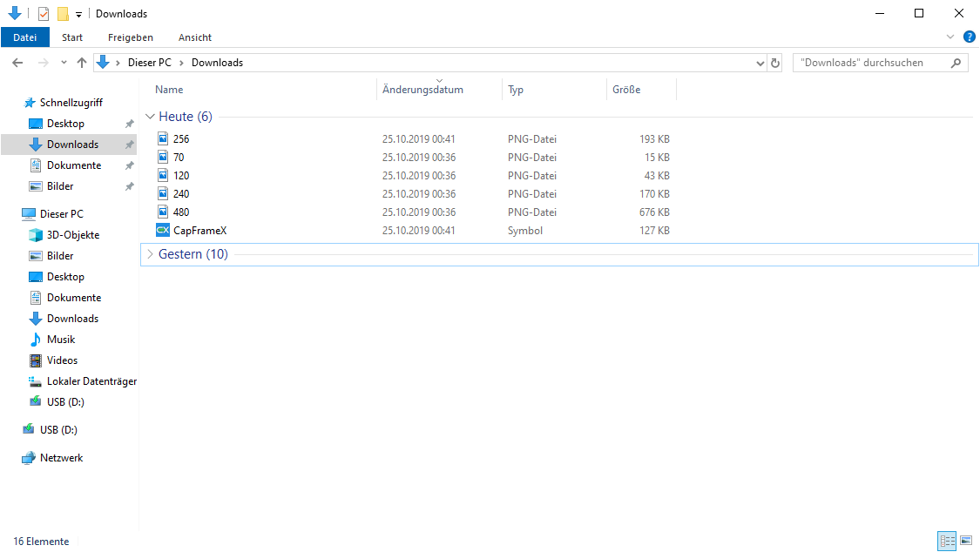Image resolution: width=980 pixels, height=552 pixels.
Task: Click the 43 KB size cell
Action: [657, 176]
